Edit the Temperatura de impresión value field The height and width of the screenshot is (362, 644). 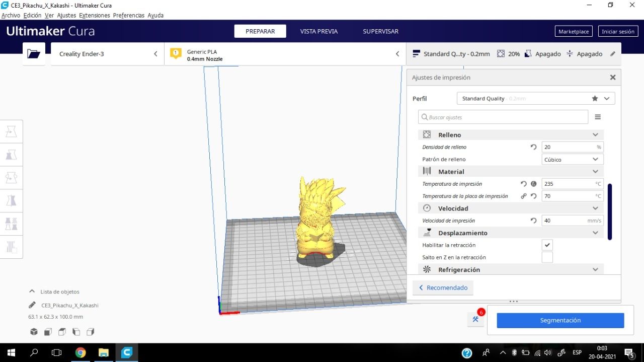coord(573,184)
